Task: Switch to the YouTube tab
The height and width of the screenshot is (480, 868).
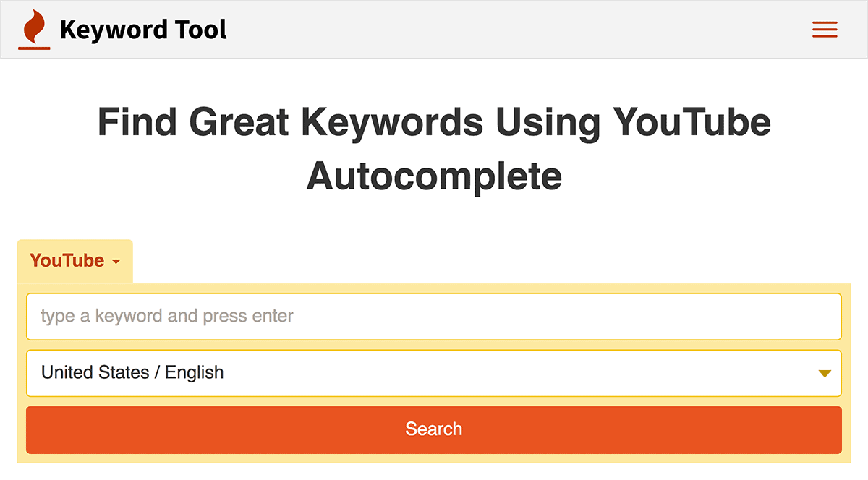Action: point(75,261)
